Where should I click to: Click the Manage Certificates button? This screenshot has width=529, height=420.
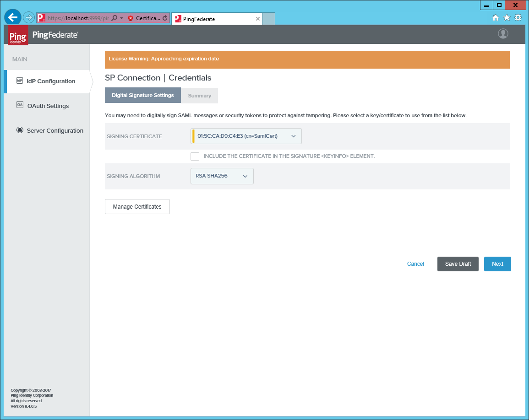tap(137, 207)
